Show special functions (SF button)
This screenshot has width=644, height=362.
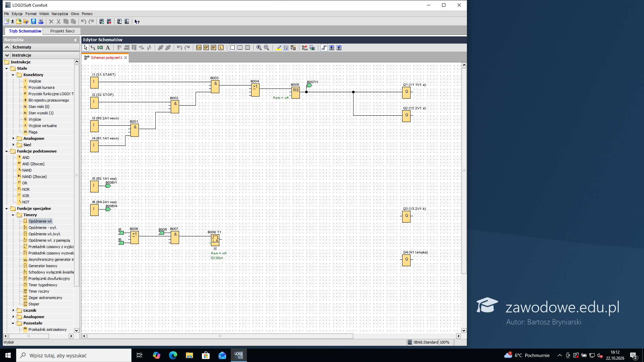point(213,48)
